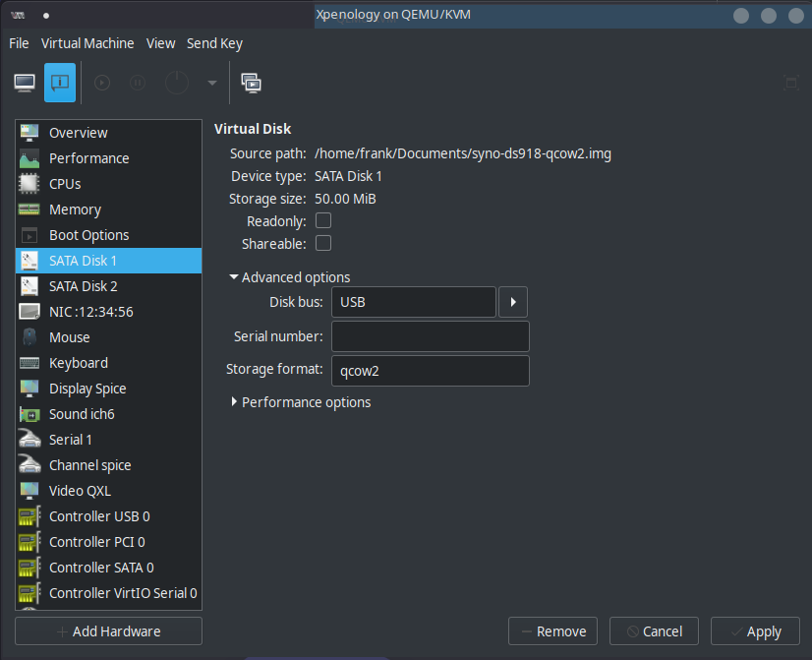Image resolution: width=812 pixels, height=660 pixels.
Task: Select NIC :12:34:56 device
Action: (109, 312)
